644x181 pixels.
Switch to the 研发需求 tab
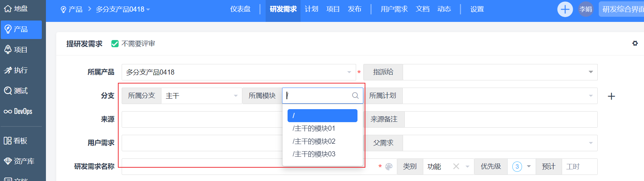coord(283,9)
